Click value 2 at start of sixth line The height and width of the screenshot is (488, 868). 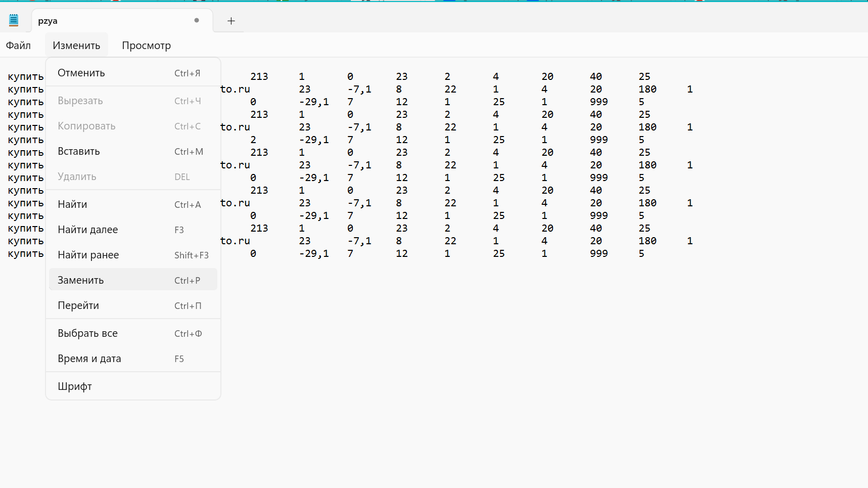click(253, 140)
